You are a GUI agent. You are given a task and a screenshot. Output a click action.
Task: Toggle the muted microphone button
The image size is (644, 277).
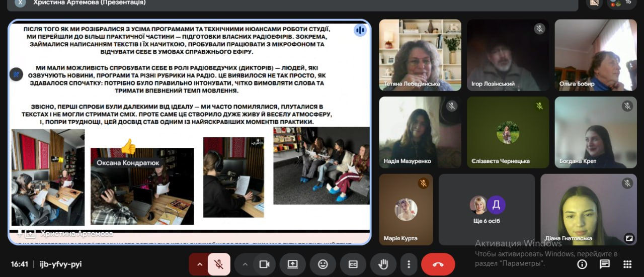click(219, 264)
